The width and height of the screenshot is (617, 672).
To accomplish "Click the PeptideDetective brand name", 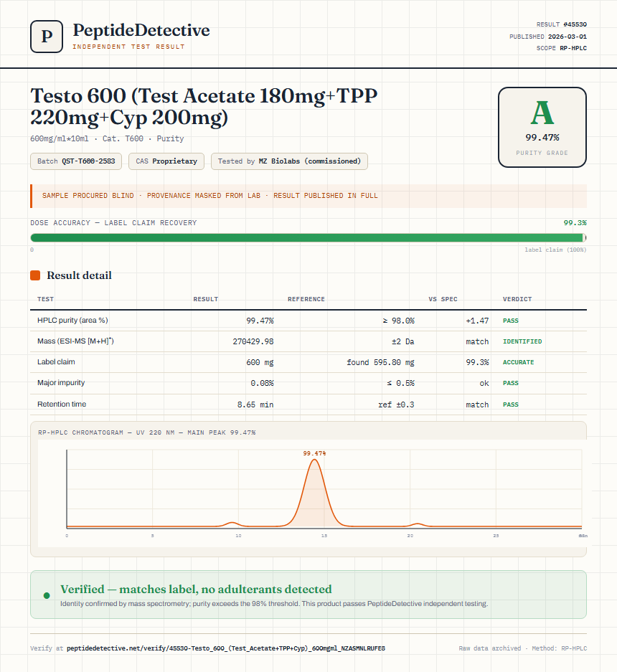I will [141, 30].
